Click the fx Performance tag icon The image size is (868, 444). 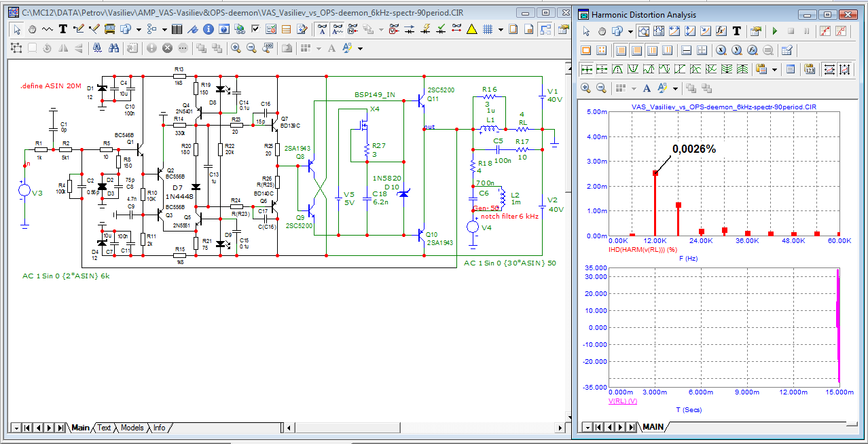pos(721,31)
